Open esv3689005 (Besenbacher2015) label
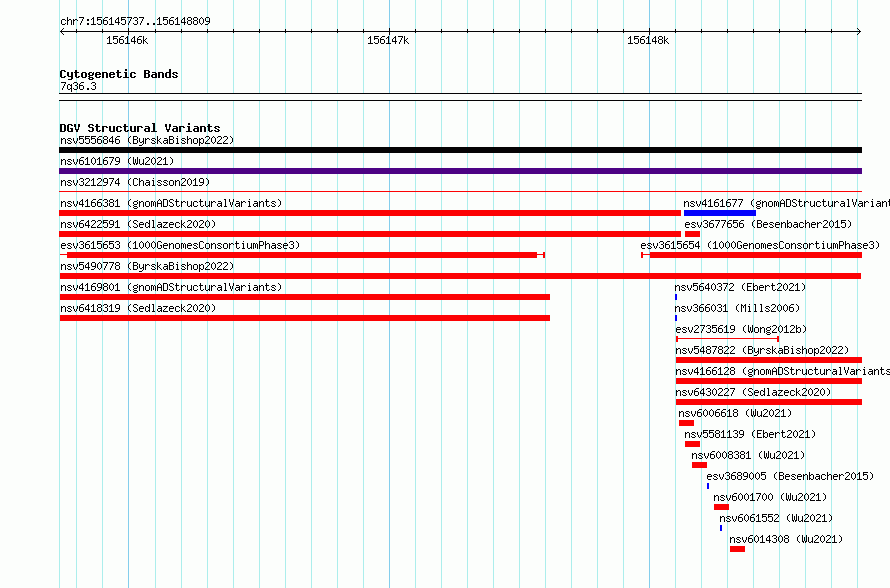Screen dimensions: 890x588 click(x=790, y=476)
